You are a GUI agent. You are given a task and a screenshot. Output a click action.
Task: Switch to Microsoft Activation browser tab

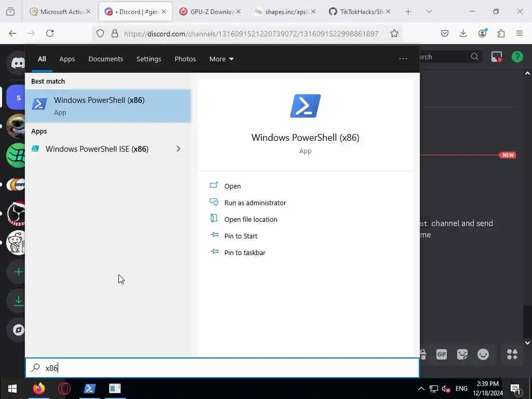tap(60, 12)
